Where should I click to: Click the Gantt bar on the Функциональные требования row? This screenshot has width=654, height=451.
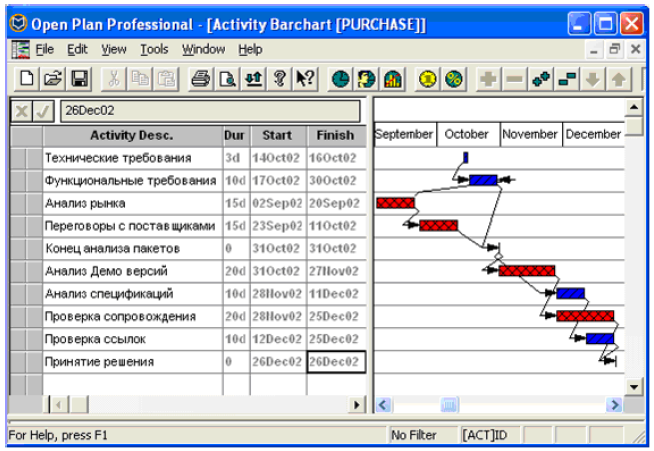(x=483, y=180)
